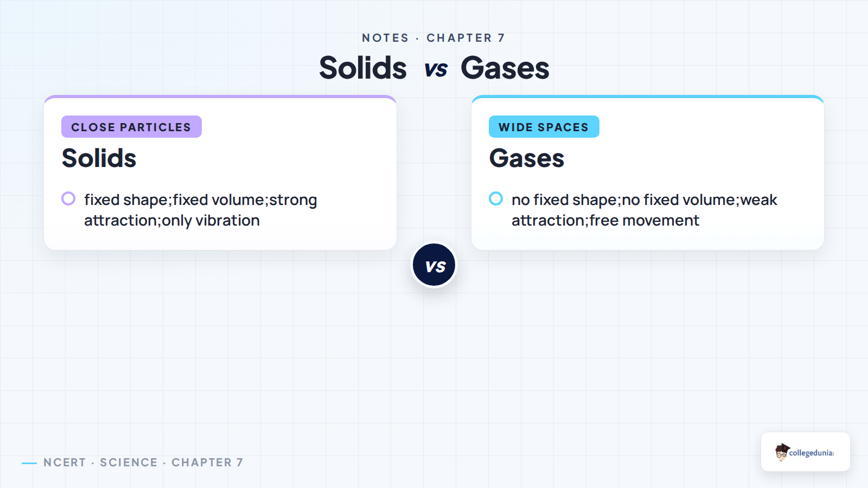Click the blue dash before NCERT footer
868x488 pixels.
[29, 463]
